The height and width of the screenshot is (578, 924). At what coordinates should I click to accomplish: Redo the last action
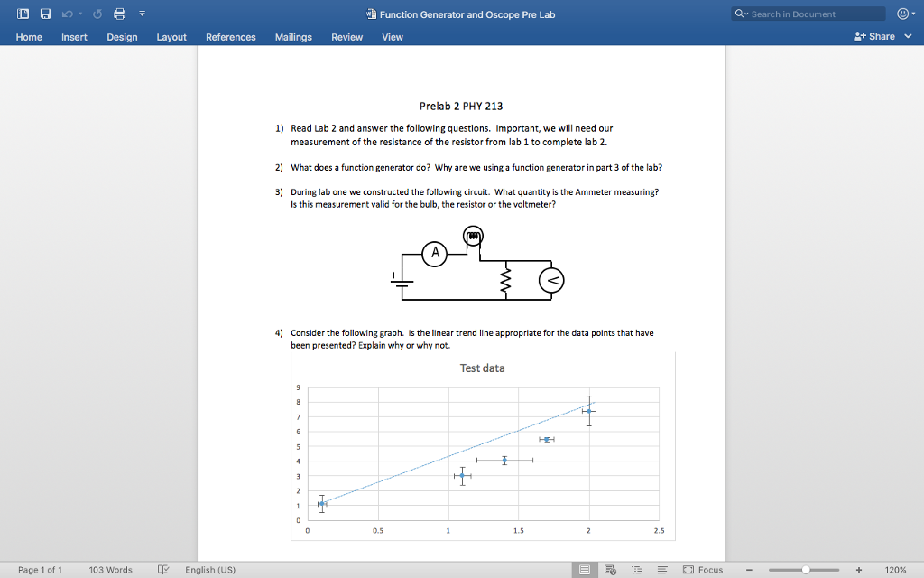pos(97,14)
